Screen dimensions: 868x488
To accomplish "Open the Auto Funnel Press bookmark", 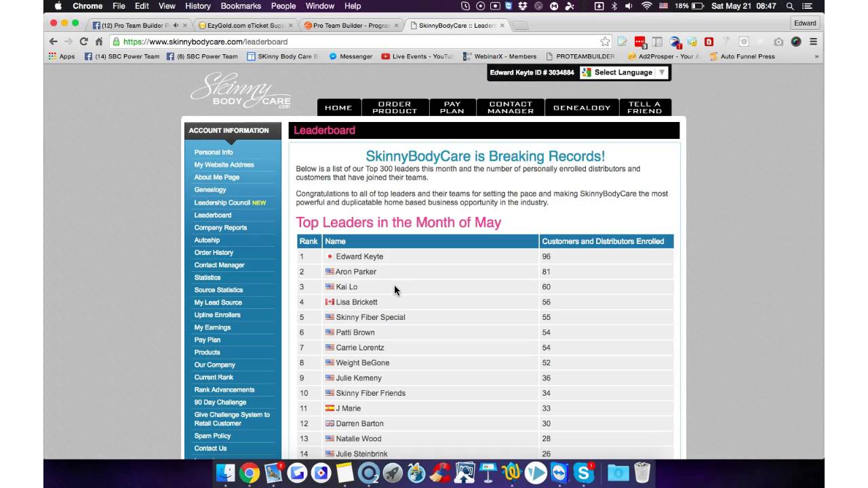I will [742, 56].
